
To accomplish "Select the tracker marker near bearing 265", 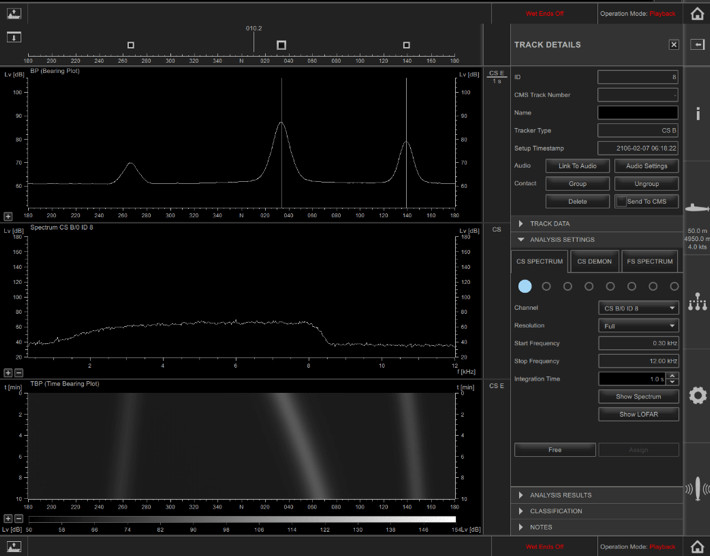I will point(131,45).
